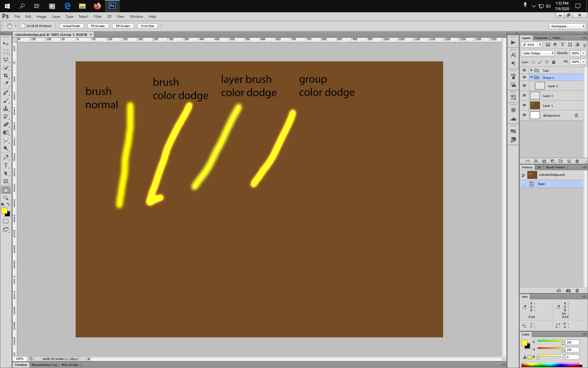Screen dimensions: 588x368
Task: Enable Scroll All Windows checkbox
Action: [x=23, y=26]
